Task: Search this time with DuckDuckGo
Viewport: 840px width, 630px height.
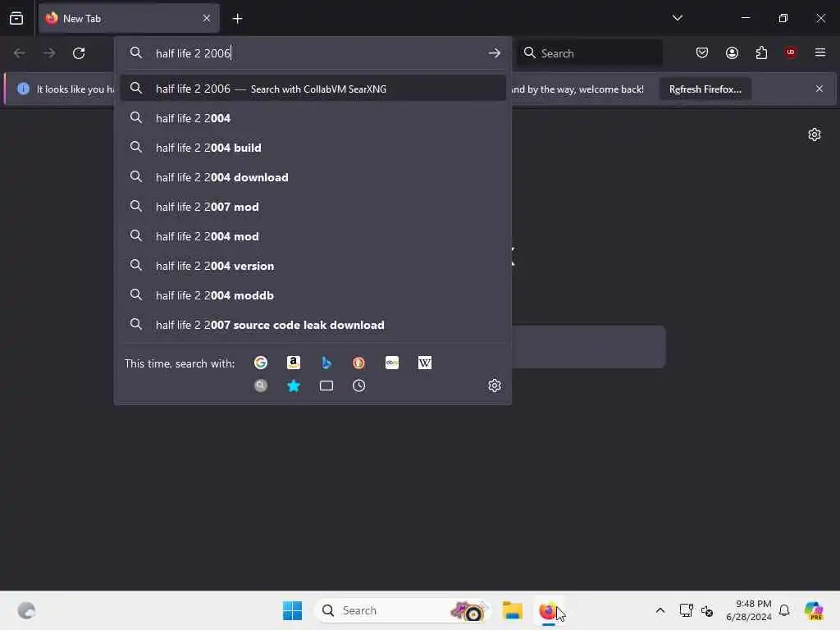Action: click(359, 363)
